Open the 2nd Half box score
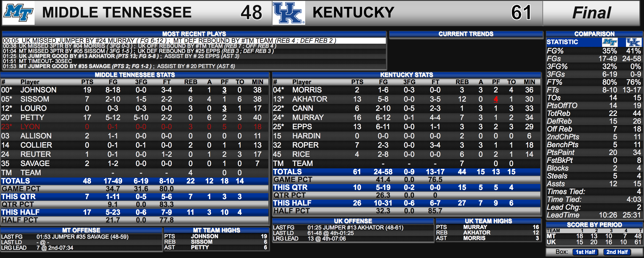The width and height of the screenshot is (644, 258). coord(617,252)
